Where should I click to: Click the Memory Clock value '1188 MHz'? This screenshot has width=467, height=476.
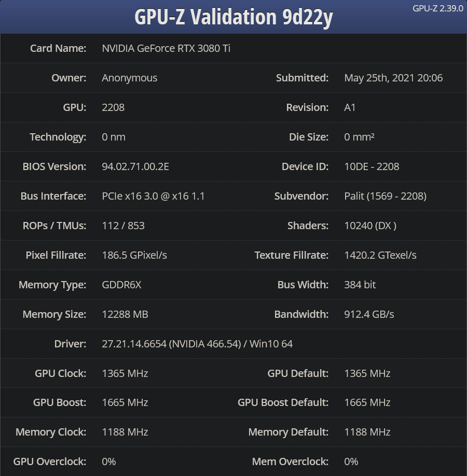(x=125, y=432)
